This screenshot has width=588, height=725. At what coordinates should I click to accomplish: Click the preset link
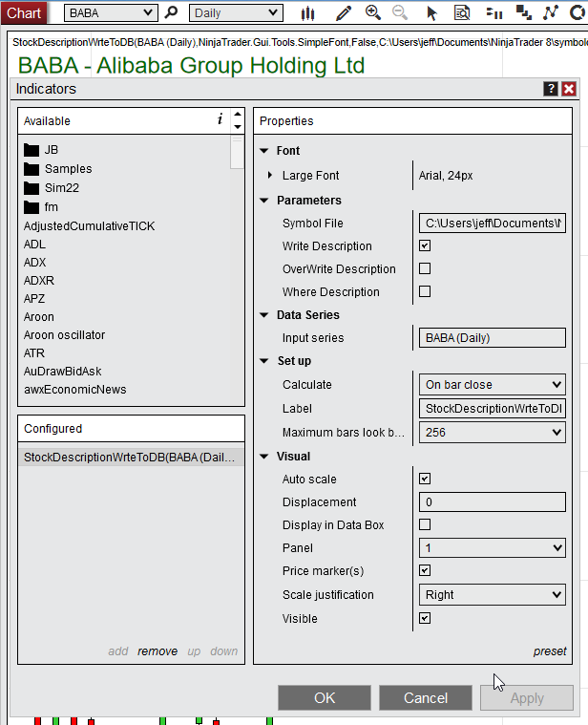pos(550,651)
